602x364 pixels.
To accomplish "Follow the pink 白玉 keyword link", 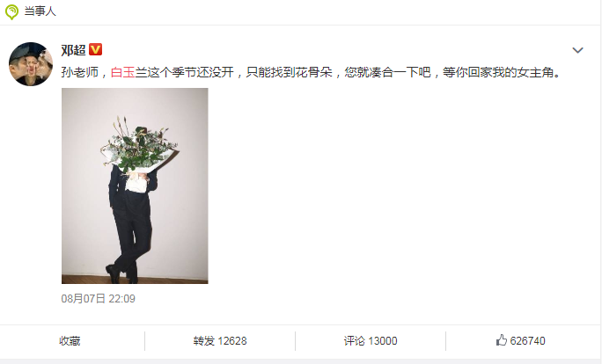I will coord(123,72).
